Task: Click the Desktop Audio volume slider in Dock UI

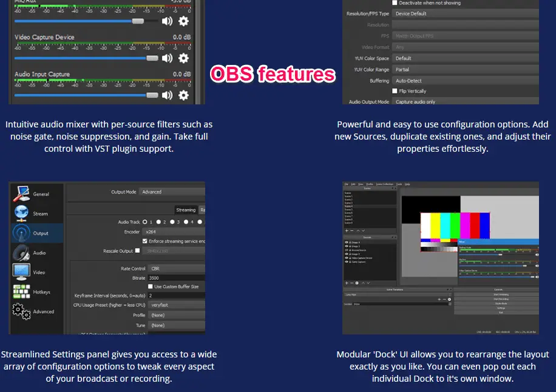Action: click(497, 254)
